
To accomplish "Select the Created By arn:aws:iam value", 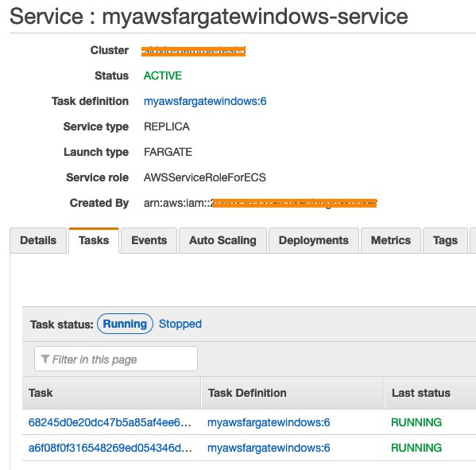I will [x=260, y=203].
